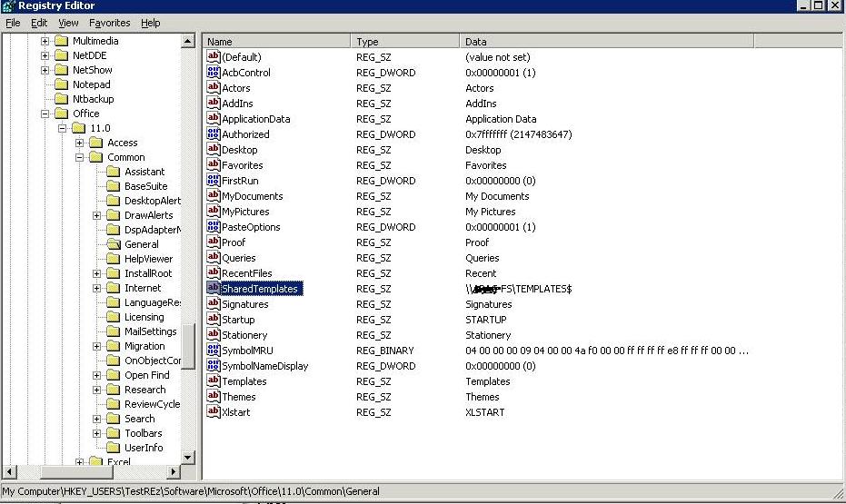Viewport: 846px width, 504px height.
Task: Expand the Access key in tree
Action: point(79,143)
